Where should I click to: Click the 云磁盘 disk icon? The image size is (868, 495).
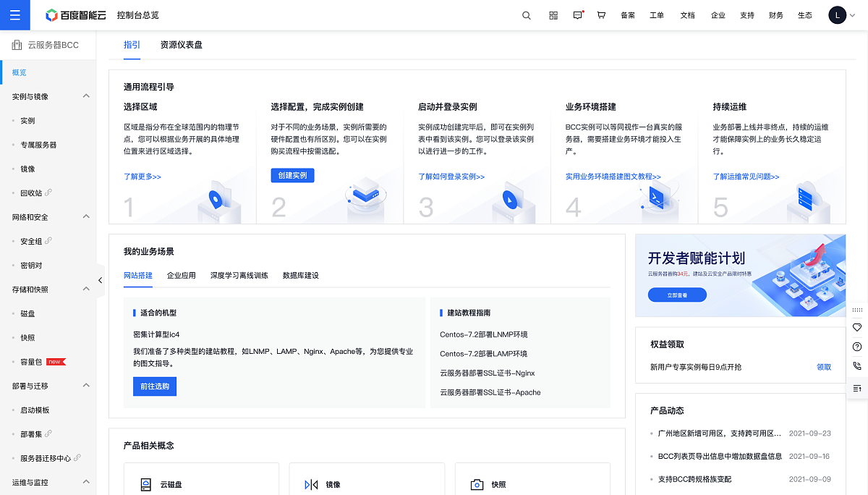tap(146, 485)
